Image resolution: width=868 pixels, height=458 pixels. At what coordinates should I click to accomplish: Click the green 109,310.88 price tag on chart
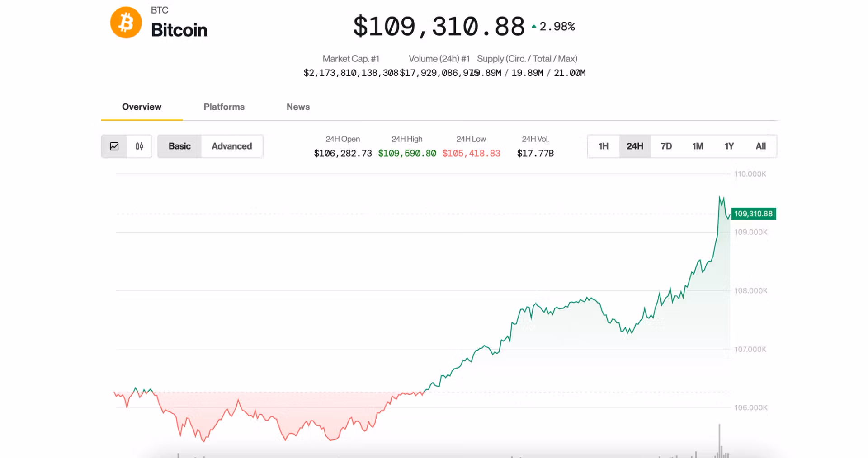tap(754, 214)
